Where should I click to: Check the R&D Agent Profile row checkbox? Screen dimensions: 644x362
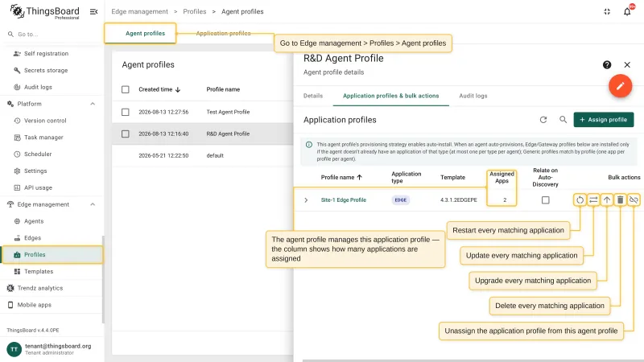[126, 134]
